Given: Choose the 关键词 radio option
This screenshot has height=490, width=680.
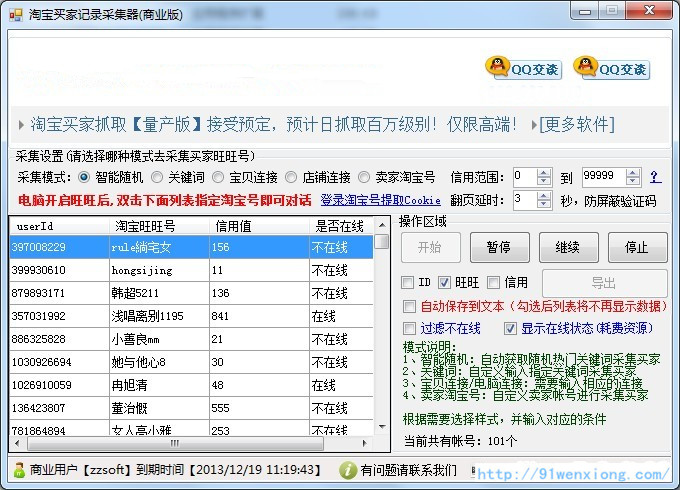Looking at the screenshot, I should 157,177.
